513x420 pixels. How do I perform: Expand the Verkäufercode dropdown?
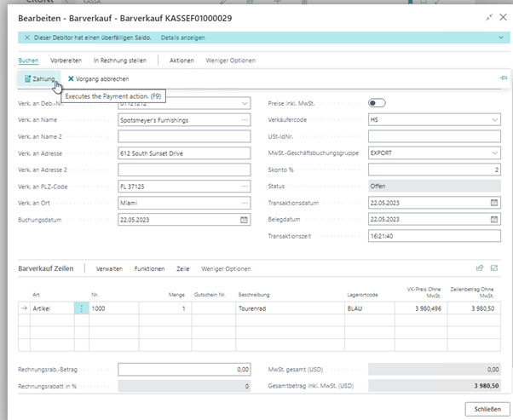coord(494,120)
